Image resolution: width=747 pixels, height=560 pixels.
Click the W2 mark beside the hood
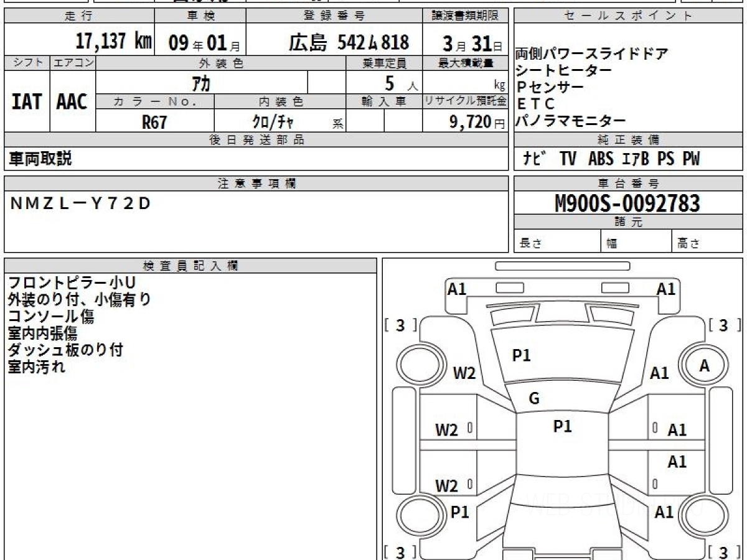pyautogui.click(x=464, y=373)
